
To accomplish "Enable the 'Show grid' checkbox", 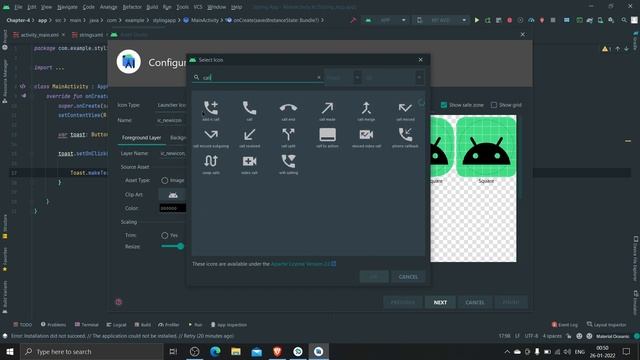I will click(x=494, y=105).
